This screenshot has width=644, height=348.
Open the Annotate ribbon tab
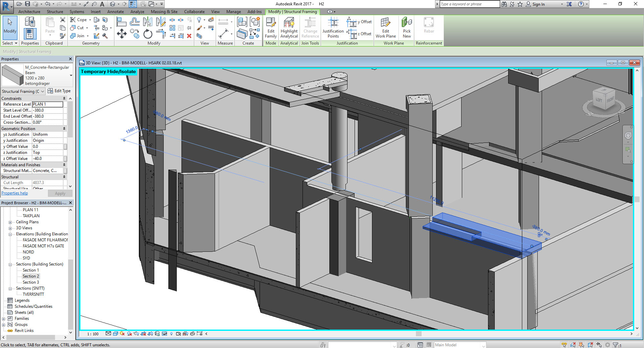click(115, 12)
